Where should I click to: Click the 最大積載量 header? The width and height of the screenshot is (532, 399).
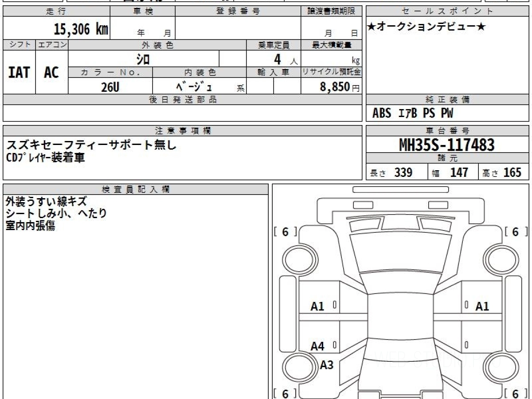[331, 45]
